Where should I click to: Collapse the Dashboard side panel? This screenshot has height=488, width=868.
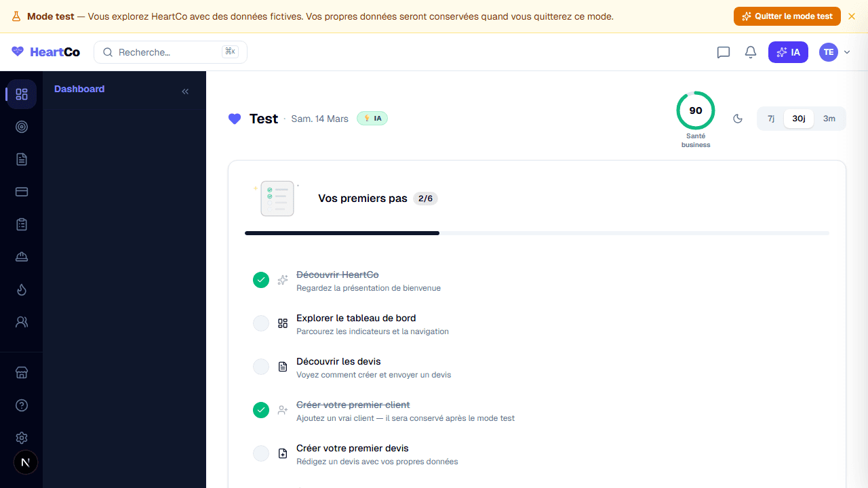pos(185,91)
